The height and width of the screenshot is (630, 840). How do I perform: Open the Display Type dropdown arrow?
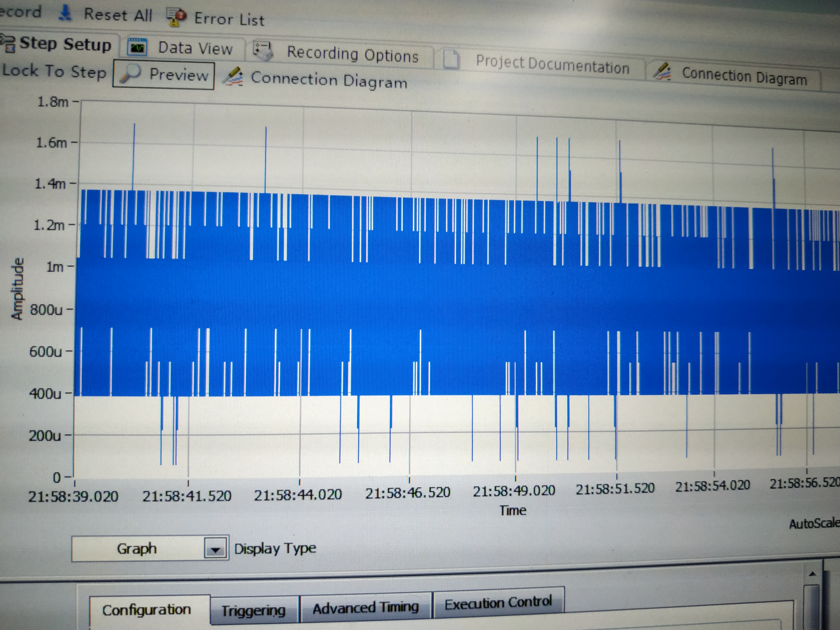(215, 549)
